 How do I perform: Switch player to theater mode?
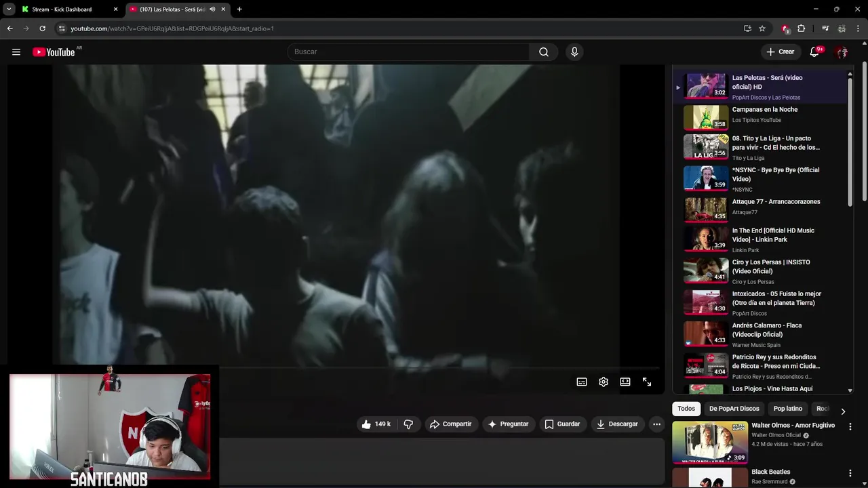(x=625, y=382)
